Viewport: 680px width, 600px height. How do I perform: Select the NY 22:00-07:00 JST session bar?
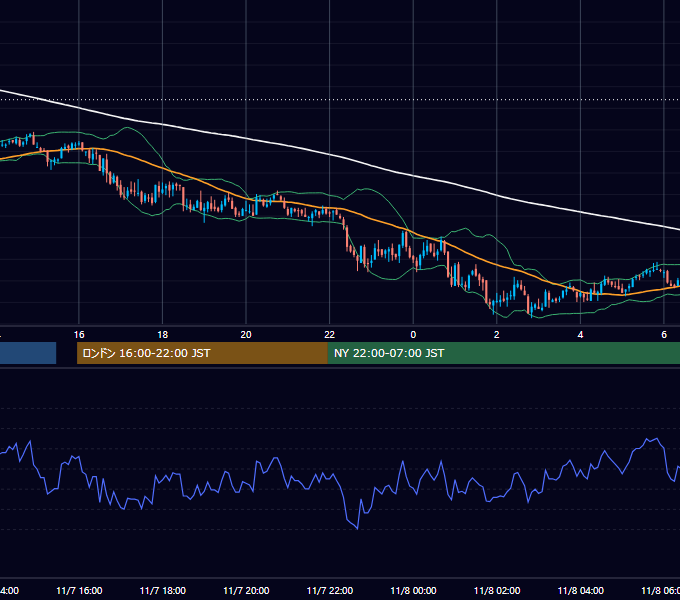(x=503, y=353)
